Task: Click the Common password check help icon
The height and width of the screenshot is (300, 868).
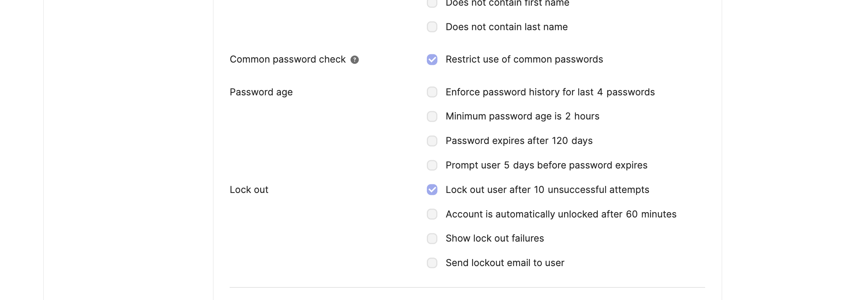Action: tap(354, 60)
